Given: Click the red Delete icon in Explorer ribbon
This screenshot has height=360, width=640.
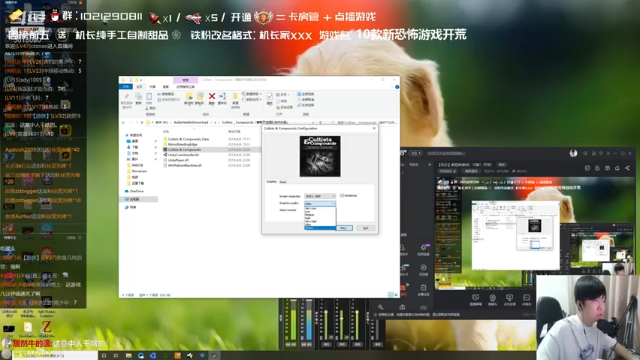Looking at the screenshot, I should (211, 96).
